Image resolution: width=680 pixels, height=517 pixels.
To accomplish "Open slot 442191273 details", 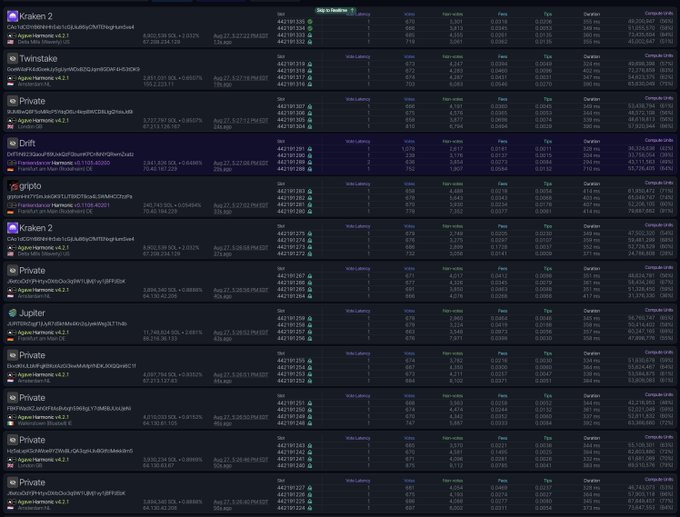I will tap(291, 247).
